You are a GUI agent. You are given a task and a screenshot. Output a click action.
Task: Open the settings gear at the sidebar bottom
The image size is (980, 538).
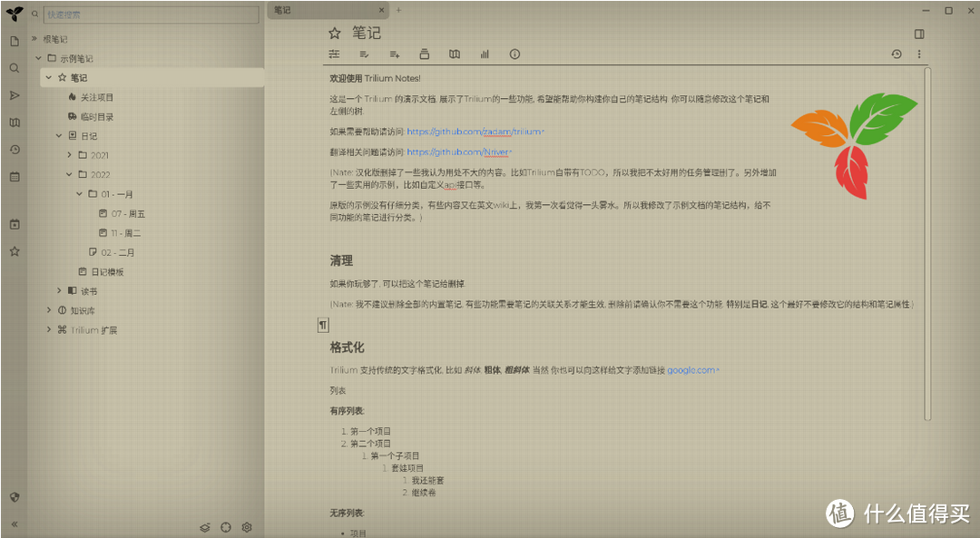click(246, 526)
